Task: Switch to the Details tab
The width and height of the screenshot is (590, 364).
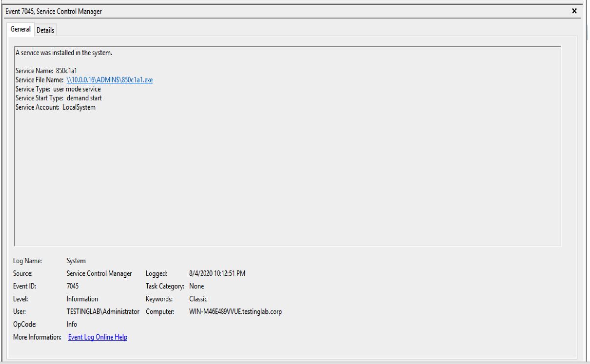Action: tap(45, 30)
